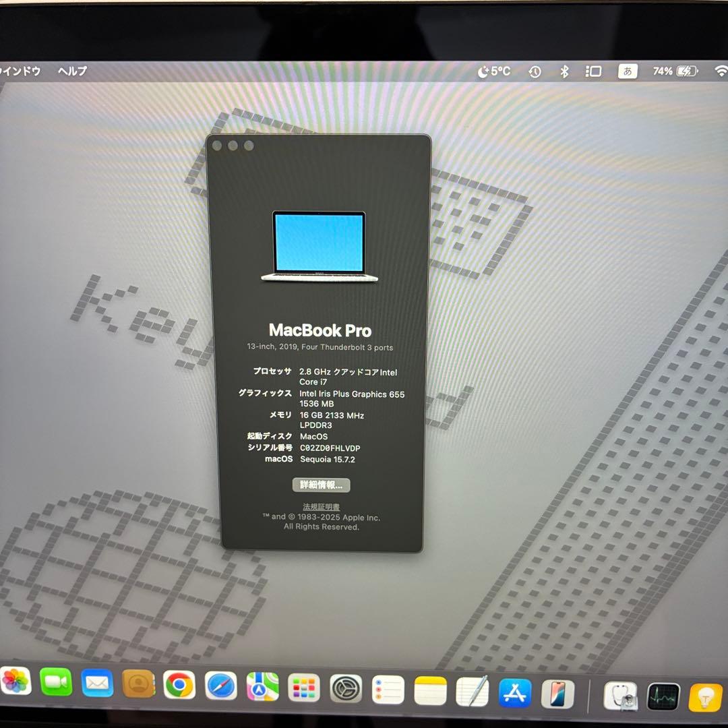Switch the input method via the あ indicator
The width and height of the screenshot is (728, 728).
coord(627,70)
